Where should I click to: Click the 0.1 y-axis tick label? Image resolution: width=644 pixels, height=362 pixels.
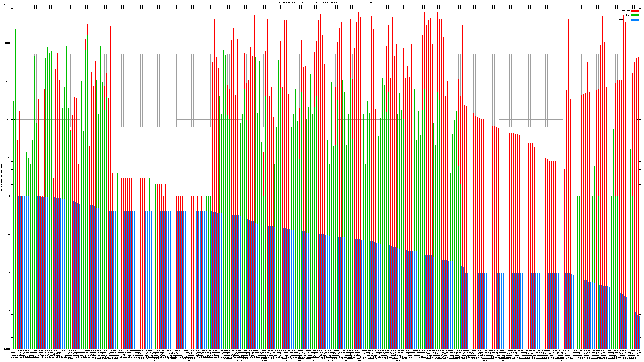(x=9, y=234)
